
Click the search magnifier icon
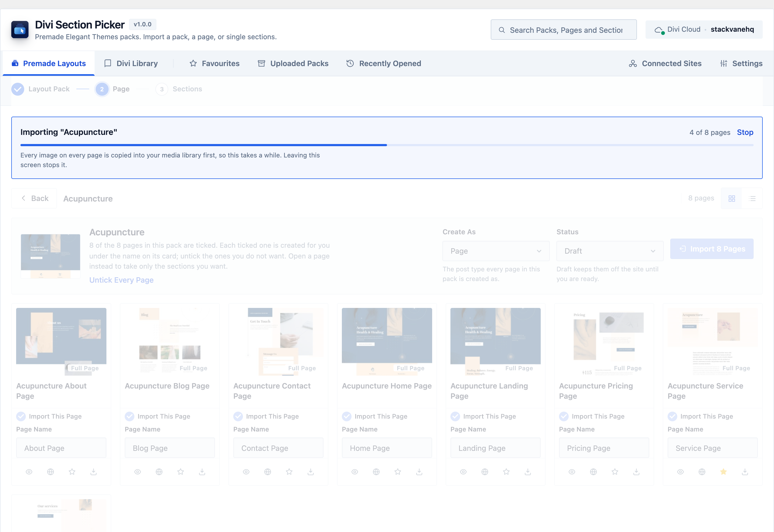coord(502,30)
